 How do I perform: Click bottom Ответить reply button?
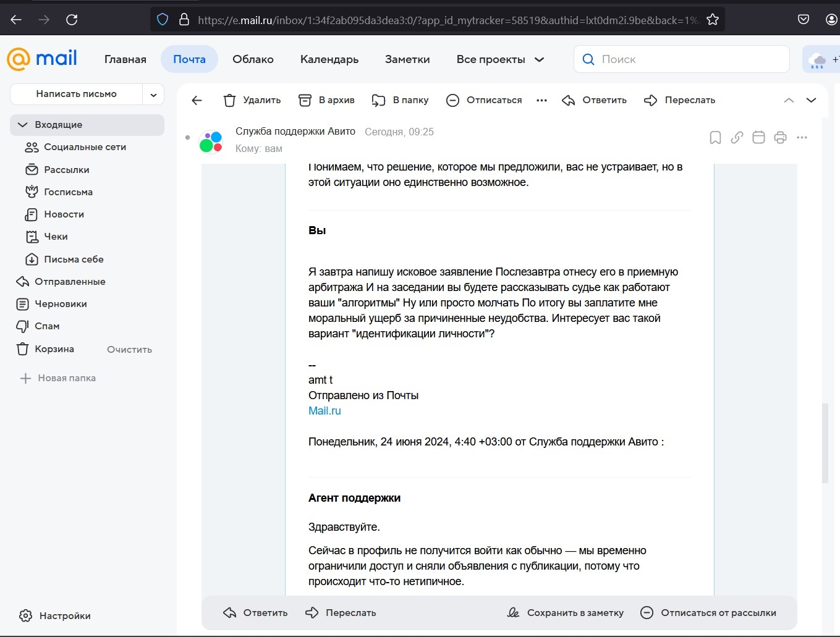coord(255,613)
